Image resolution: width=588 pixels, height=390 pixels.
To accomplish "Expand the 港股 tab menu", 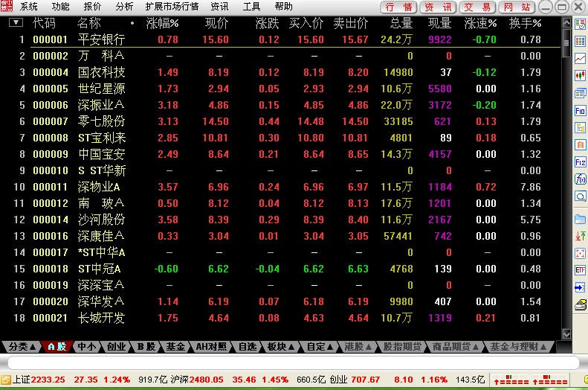I will pos(358,347).
